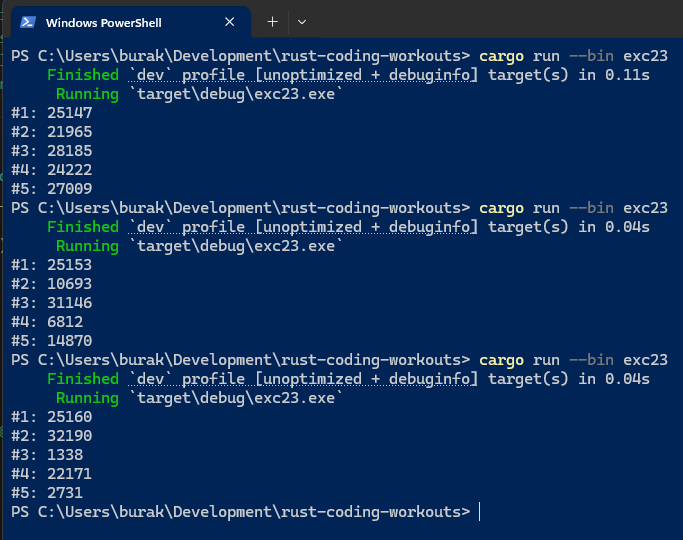Viewport: 683px width, 540px height.
Task: Click the empty title bar area right of the chevron
Action: [500, 21]
